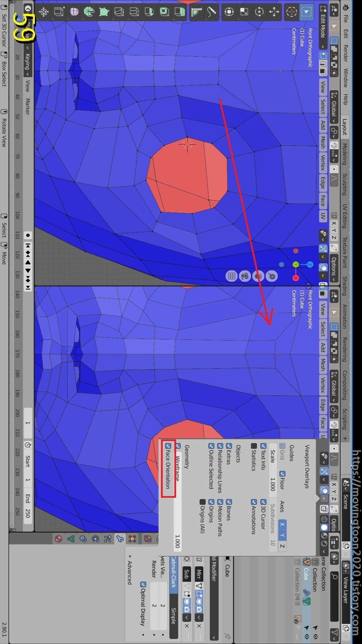Screen dimensions: 362x644
Task: Select the combined Transform tool
Action: pos(229,12)
